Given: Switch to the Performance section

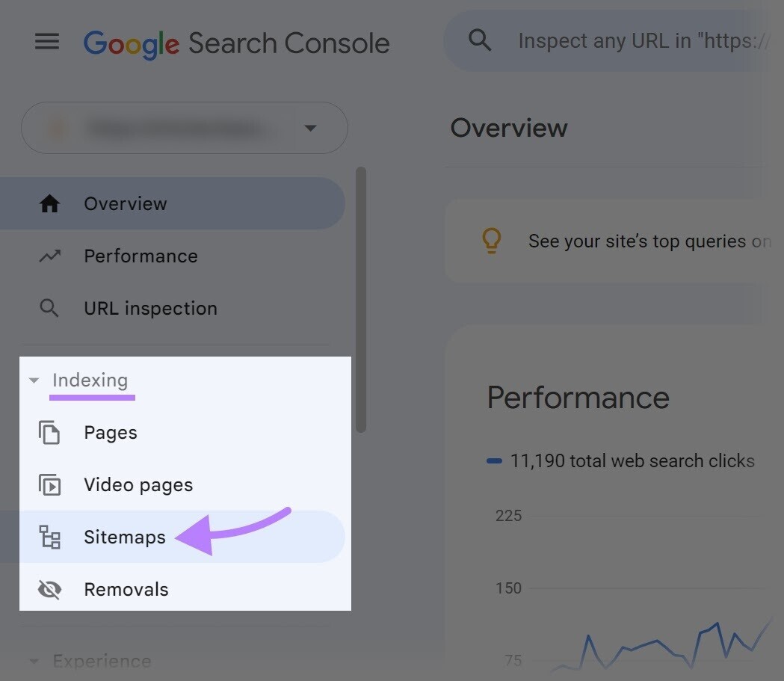Looking at the screenshot, I should (x=140, y=256).
